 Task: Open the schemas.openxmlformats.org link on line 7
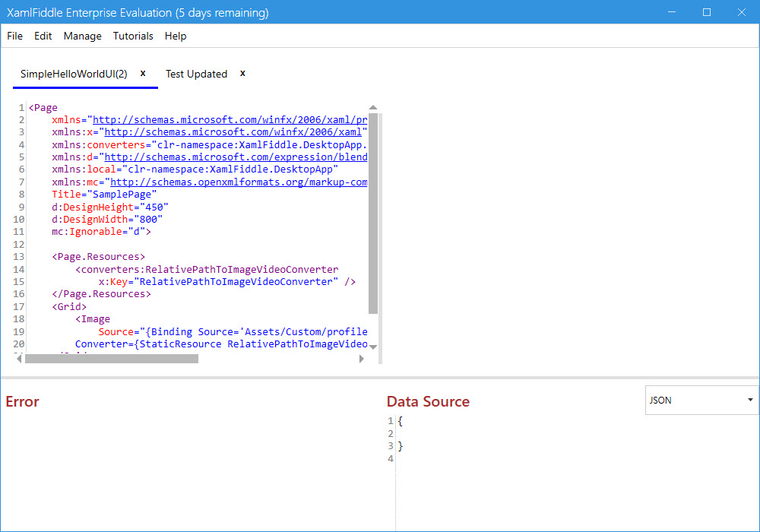click(239, 182)
